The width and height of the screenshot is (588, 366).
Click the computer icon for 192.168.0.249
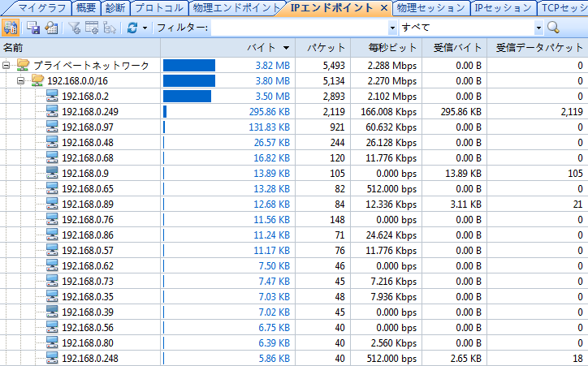click(52, 111)
